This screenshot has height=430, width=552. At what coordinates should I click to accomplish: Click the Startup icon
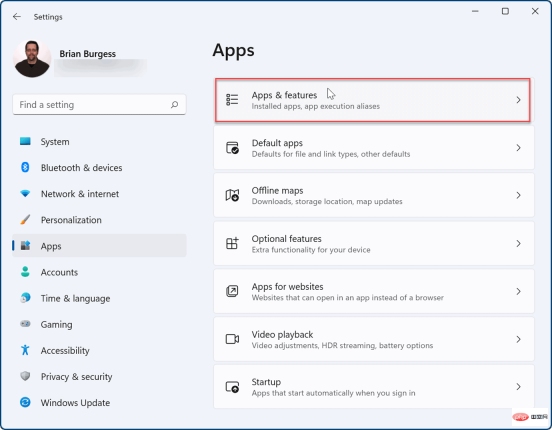click(232, 387)
